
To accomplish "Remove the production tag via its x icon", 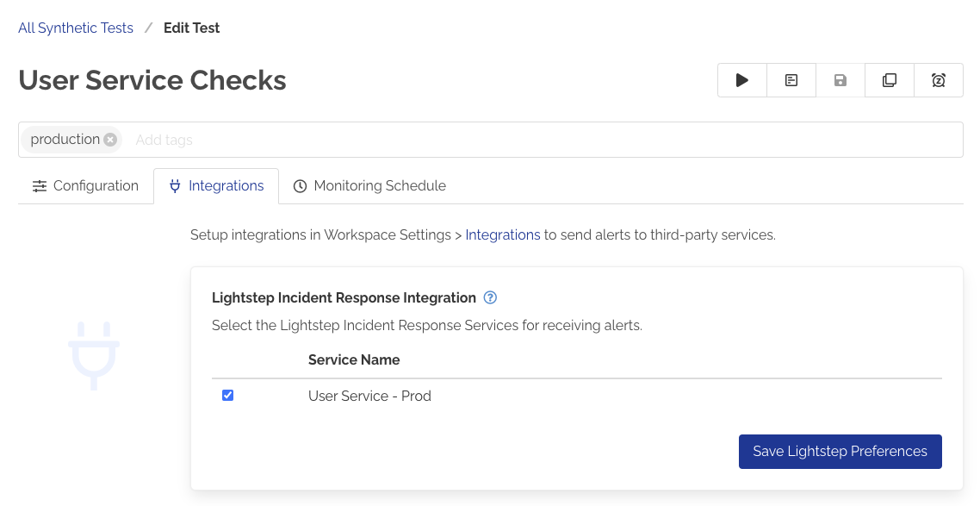I will (x=109, y=139).
